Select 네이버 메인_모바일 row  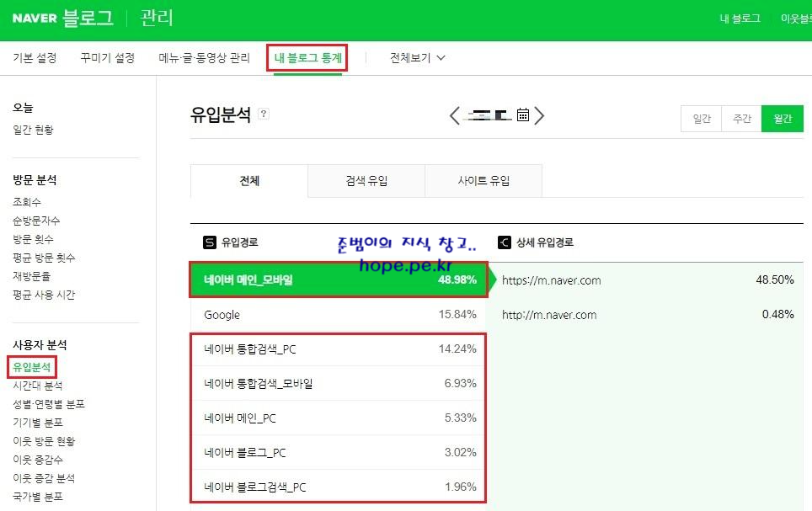tap(338, 279)
